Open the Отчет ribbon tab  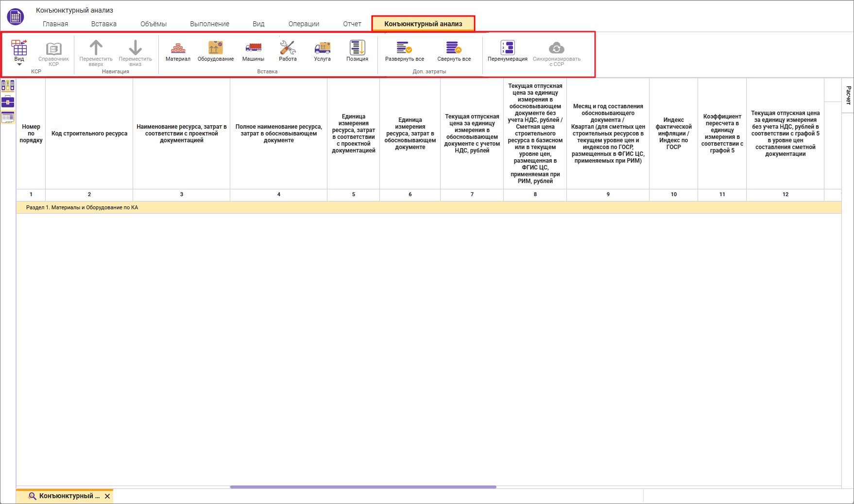click(x=352, y=24)
